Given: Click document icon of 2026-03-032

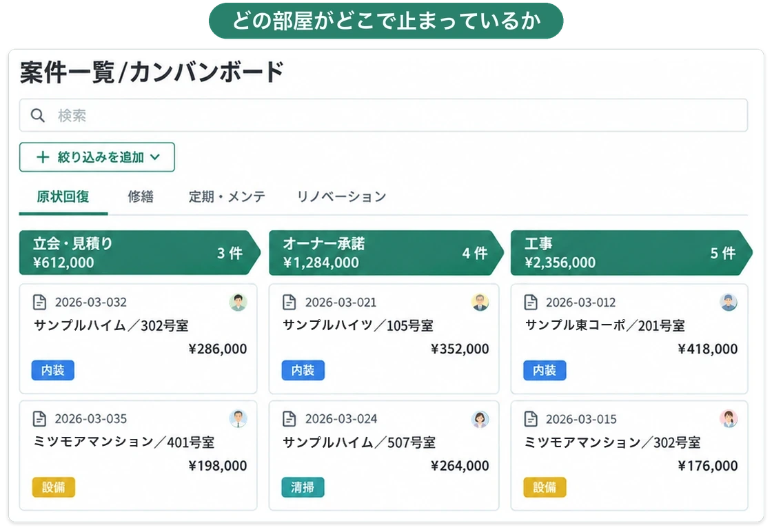Looking at the screenshot, I should (39, 302).
